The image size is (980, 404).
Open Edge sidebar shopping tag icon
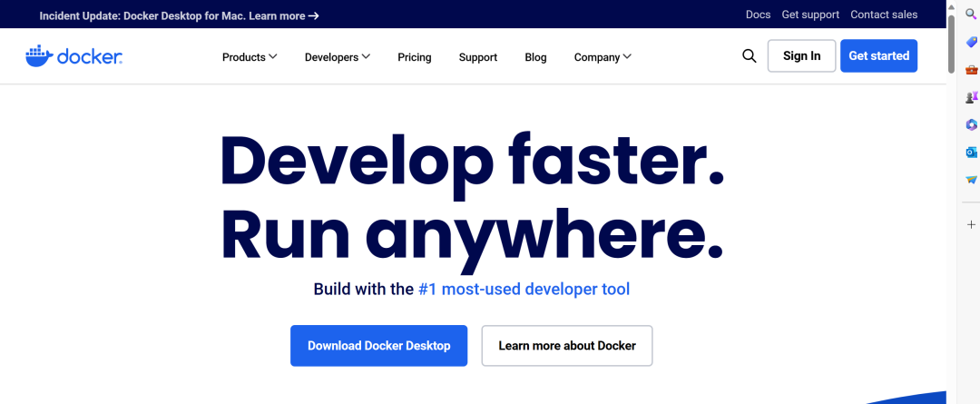pyautogui.click(x=971, y=42)
